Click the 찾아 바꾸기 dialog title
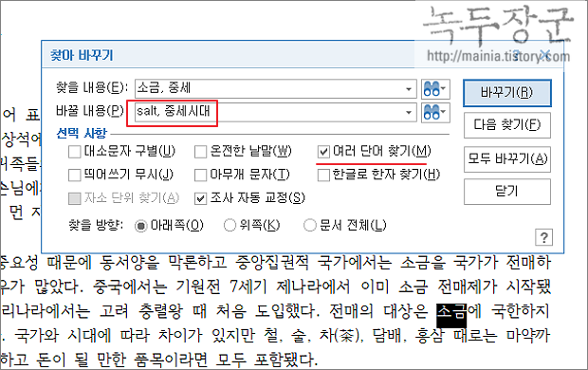Screen dimensions: 588x370 (82, 56)
